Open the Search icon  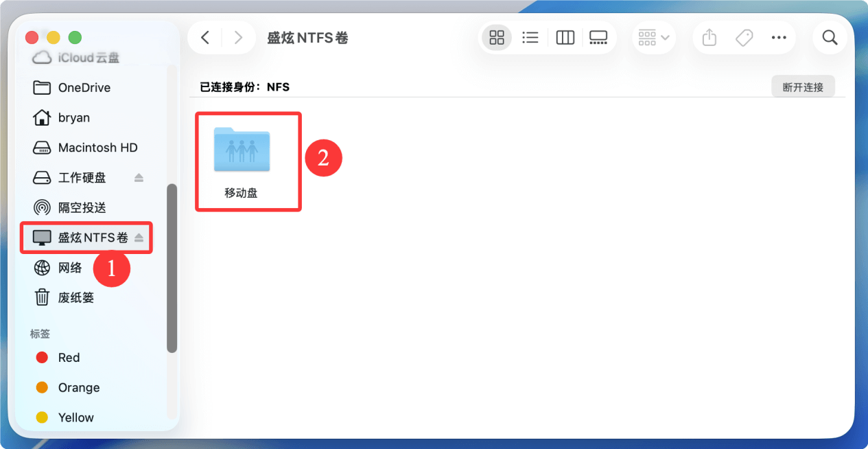pos(830,38)
